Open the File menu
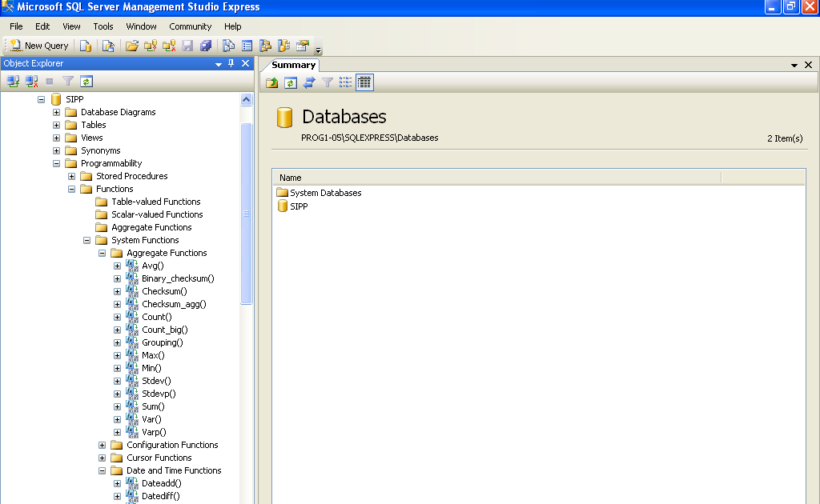Image resolution: width=820 pixels, height=504 pixels. [16, 26]
